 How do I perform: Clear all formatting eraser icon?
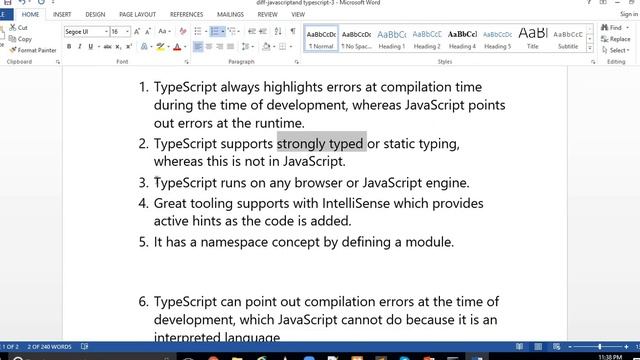183,31
